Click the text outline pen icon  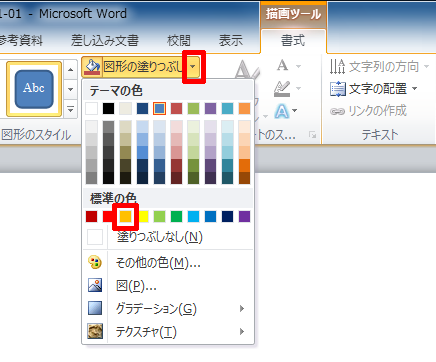(282, 88)
